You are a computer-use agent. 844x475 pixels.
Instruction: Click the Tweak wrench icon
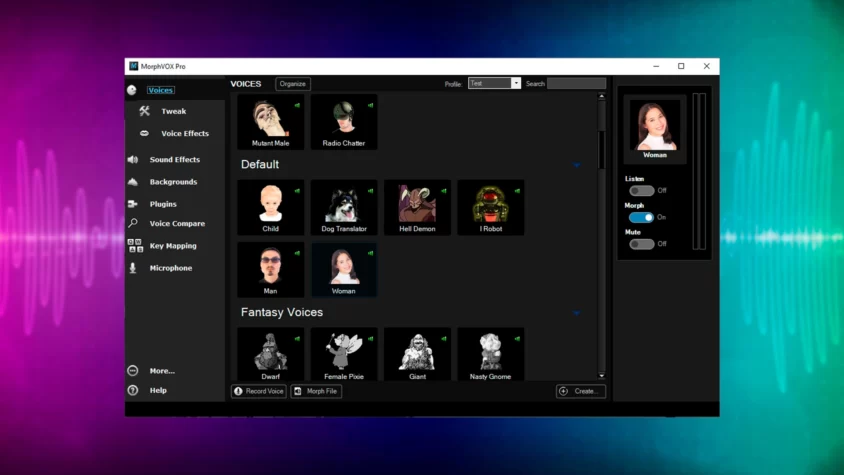(x=144, y=111)
